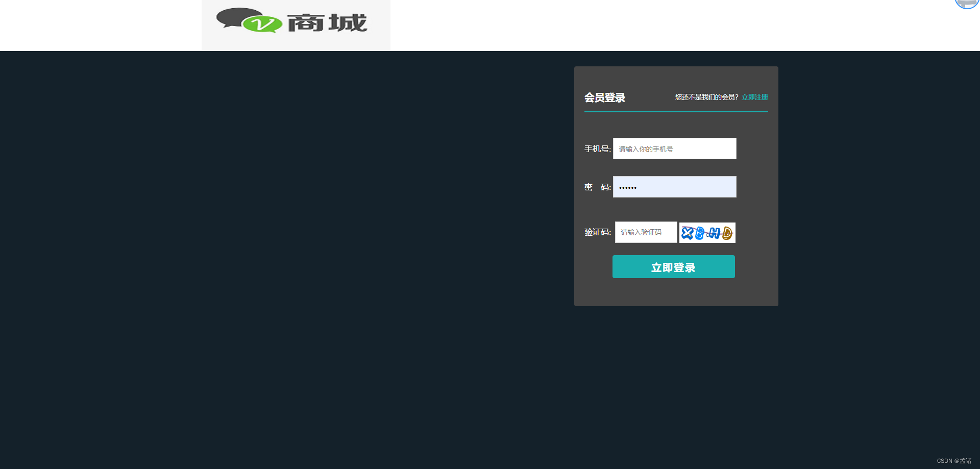Click the 请输入你的手机号 placeholder text
980x469 pixels.
(x=645, y=149)
